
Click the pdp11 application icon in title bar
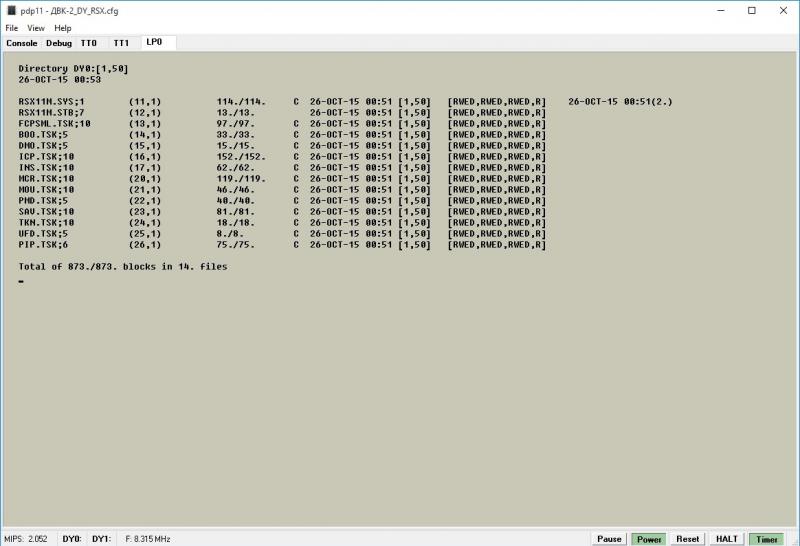[11, 10]
